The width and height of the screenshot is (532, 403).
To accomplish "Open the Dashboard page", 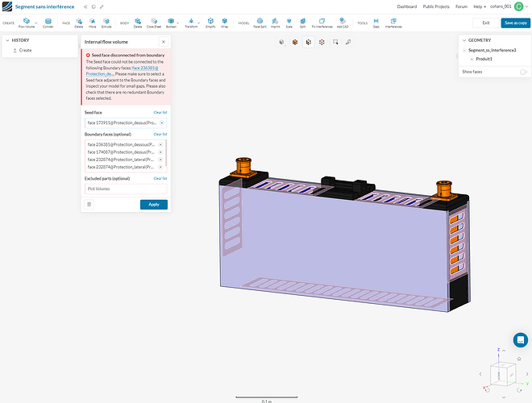I will pyautogui.click(x=406, y=6).
